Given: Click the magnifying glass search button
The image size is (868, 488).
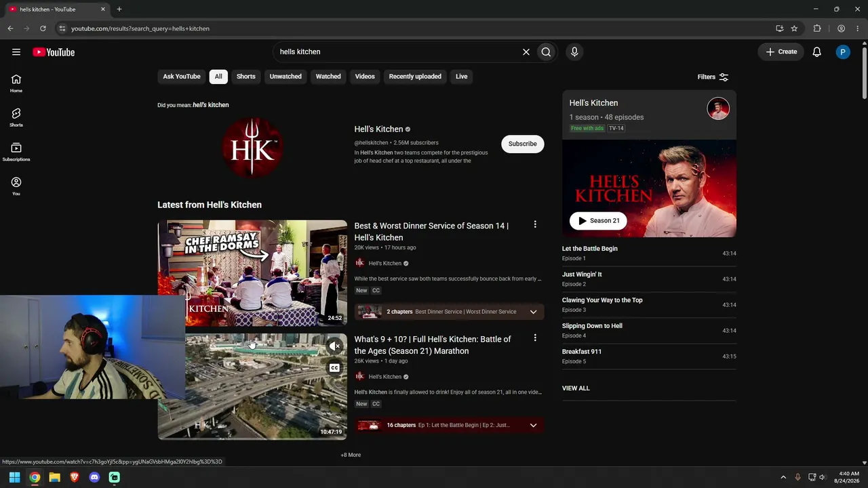Looking at the screenshot, I should coord(546,52).
